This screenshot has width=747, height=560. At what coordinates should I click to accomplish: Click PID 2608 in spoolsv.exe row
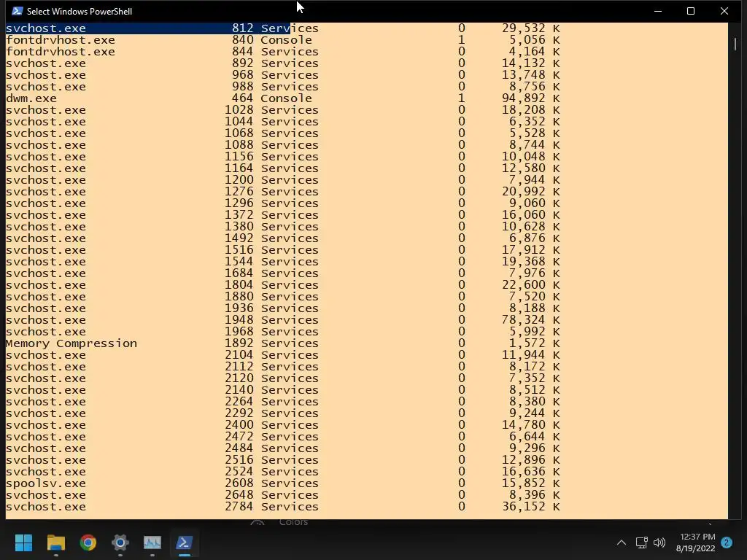pos(239,483)
